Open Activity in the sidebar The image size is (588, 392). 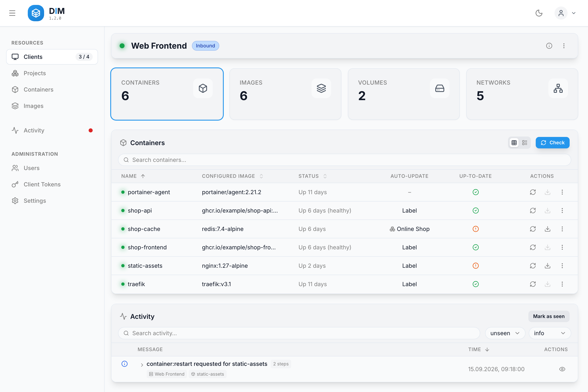point(52,131)
